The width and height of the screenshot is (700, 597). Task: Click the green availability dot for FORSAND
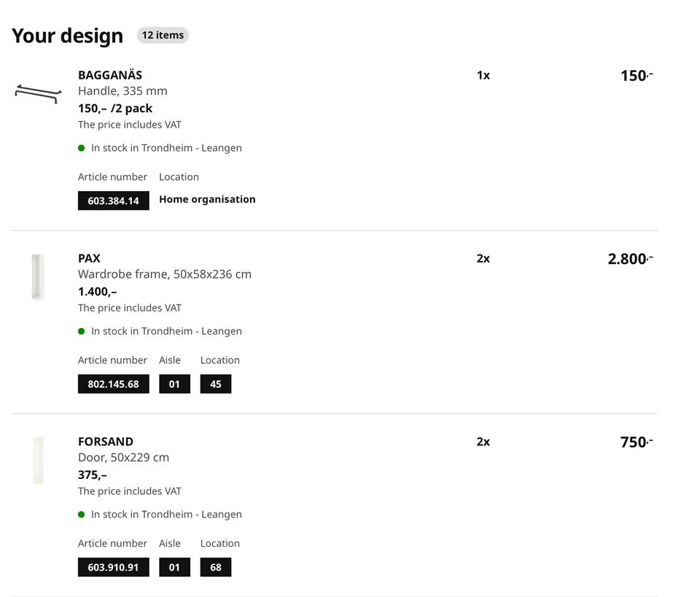click(x=82, y=514)
